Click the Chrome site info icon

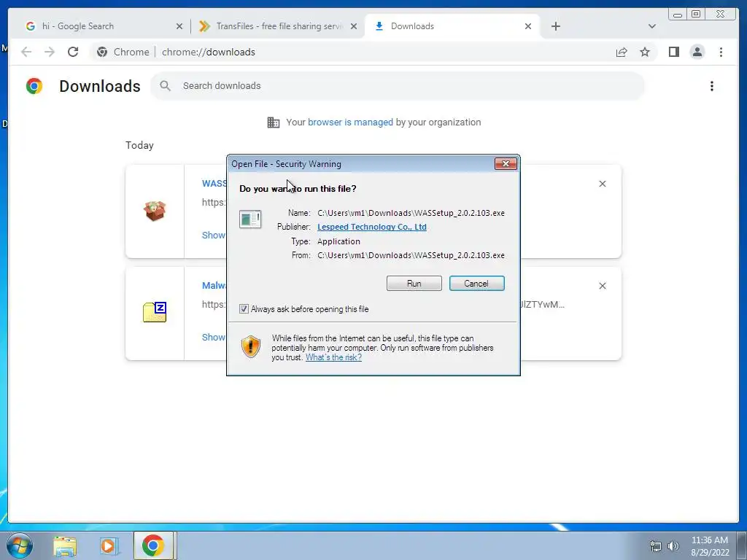point(102,52)
